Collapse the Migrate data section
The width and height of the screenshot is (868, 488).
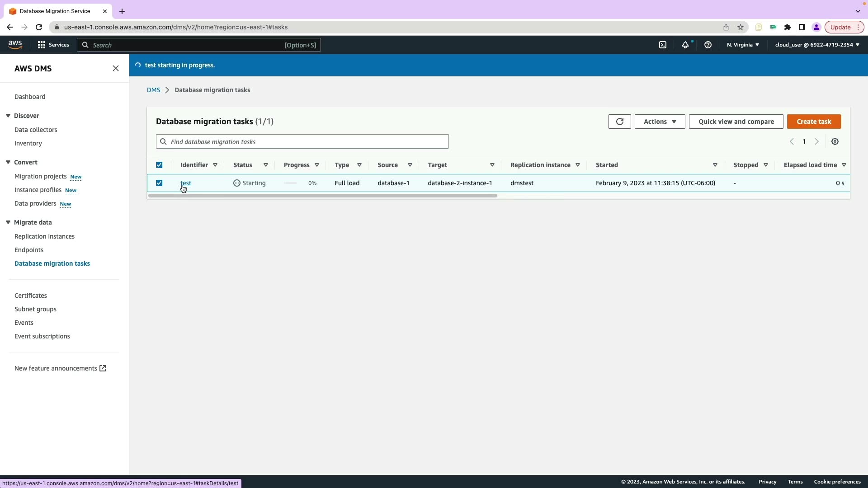[8, 222]
